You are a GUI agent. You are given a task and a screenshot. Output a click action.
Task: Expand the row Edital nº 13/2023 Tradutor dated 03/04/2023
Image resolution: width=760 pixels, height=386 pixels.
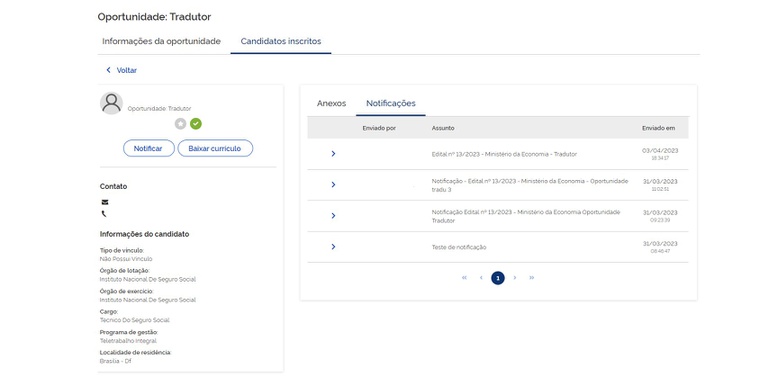333,154
